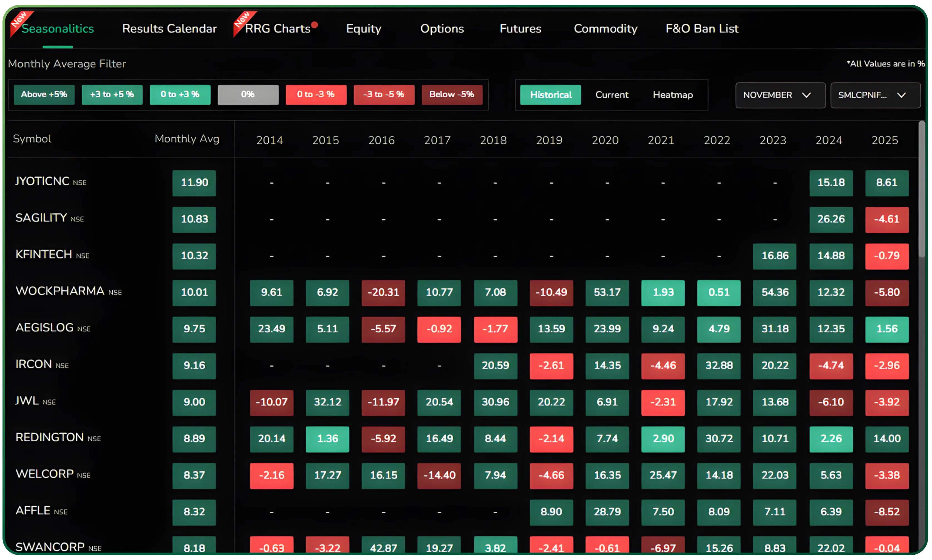Navigate to the Futures tab
Viewport: 932px width, 560px height.
520,28
